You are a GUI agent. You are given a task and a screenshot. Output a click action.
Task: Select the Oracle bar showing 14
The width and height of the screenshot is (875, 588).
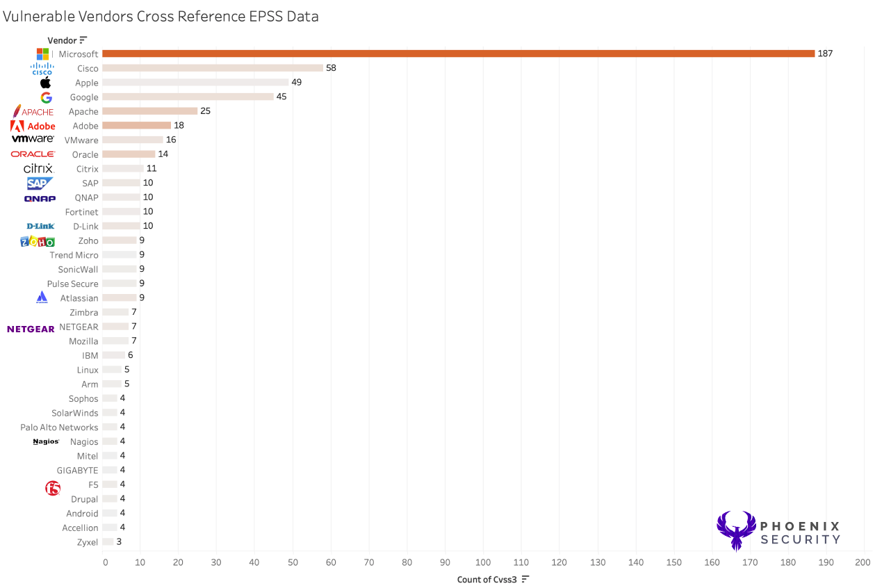click(x=129, y=154)
